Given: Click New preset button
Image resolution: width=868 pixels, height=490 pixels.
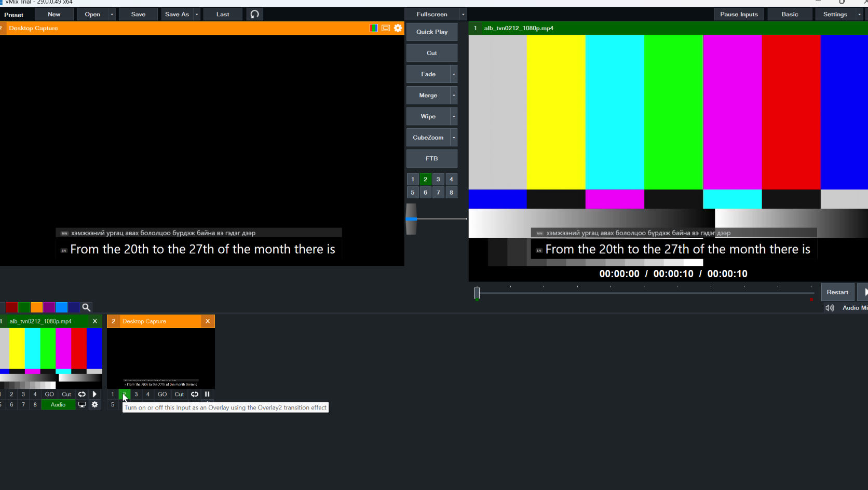Looking at the screenshot, I should tap(54, 14).
